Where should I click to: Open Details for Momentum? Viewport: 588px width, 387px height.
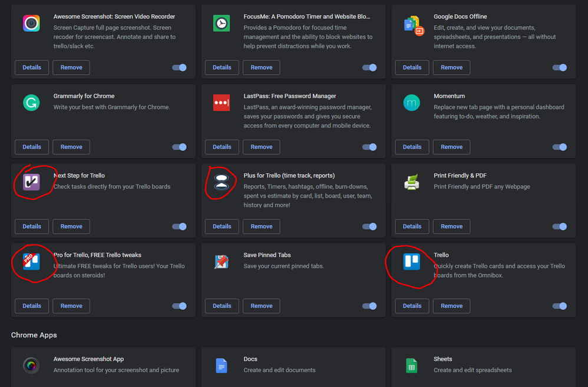tap(412, 147)
